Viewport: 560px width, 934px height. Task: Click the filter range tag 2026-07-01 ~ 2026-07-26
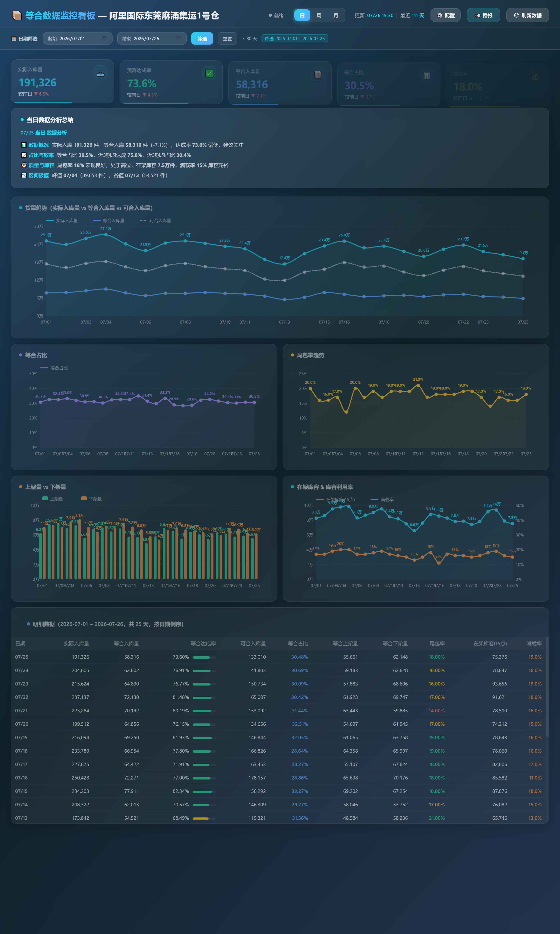coord(294,39)
